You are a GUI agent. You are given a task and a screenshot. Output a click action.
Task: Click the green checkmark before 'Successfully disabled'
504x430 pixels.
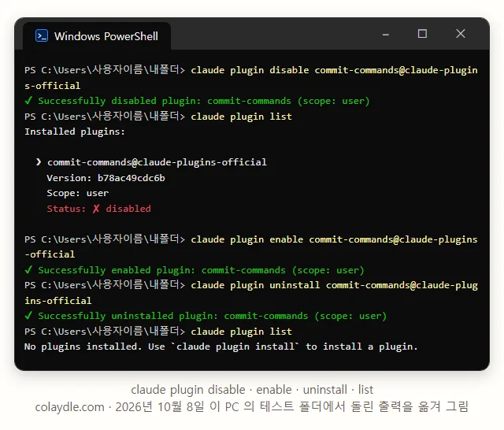tap(28, 101)
